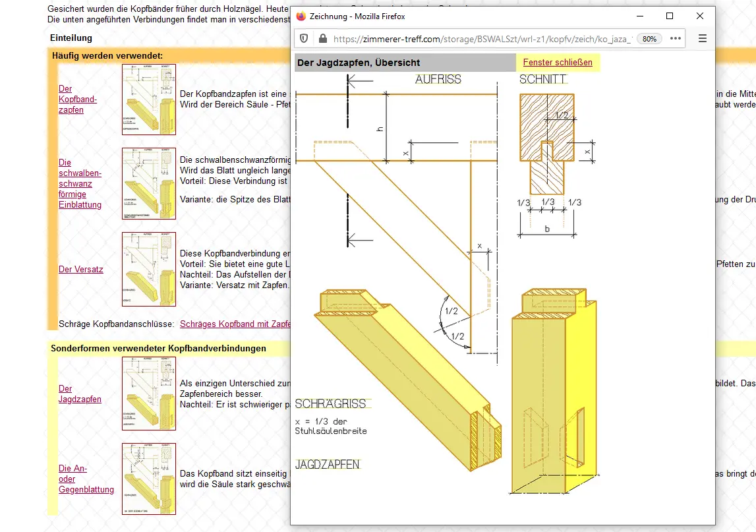Image resolution: width=756 pixels, height=532 pixels.
Task: Click 'Häufig werden verwendet:' heading
Action: pos(107,55)
